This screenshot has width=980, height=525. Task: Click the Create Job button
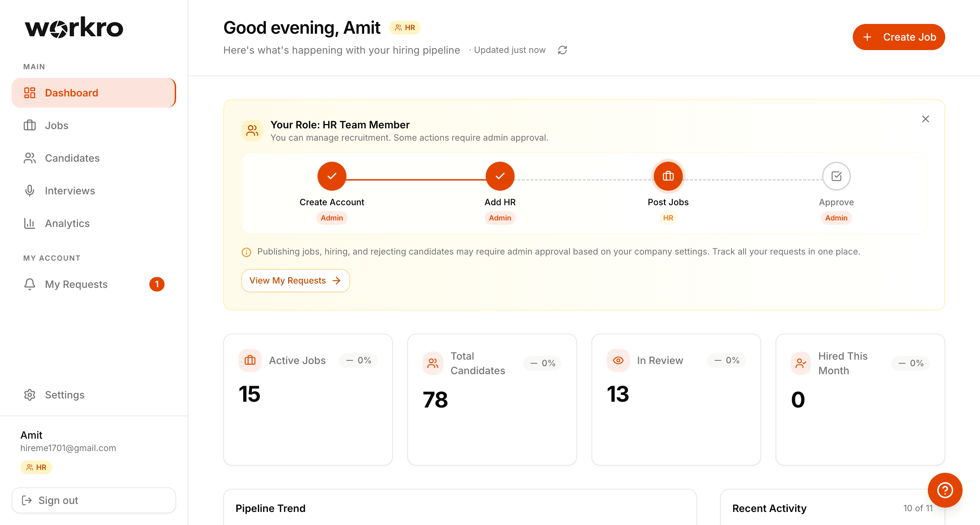898,37
